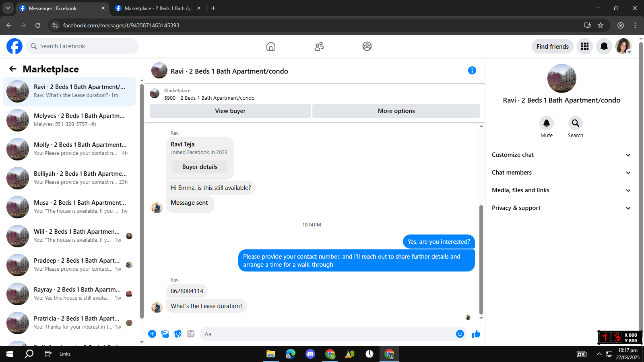Click the phone number message 8628004114

pyautogui.click(x=187, y=291)
